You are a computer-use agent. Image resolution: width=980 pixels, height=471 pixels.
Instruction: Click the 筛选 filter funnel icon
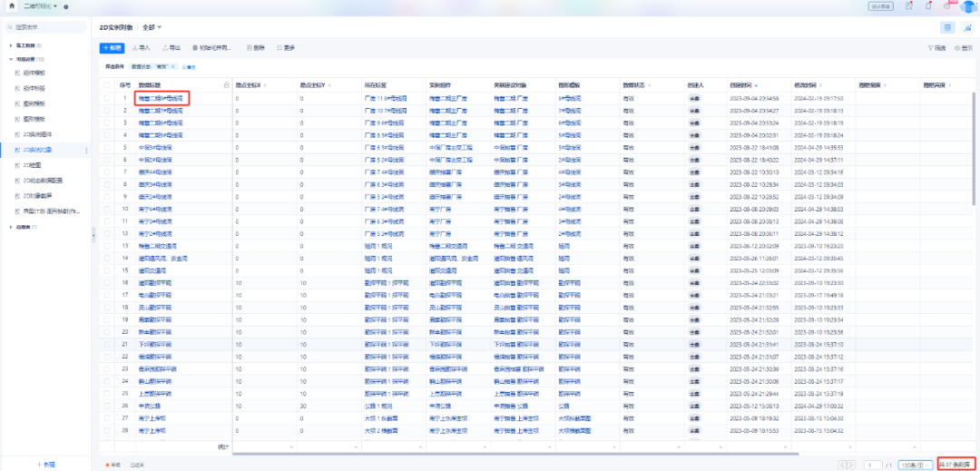coord(930,48)
